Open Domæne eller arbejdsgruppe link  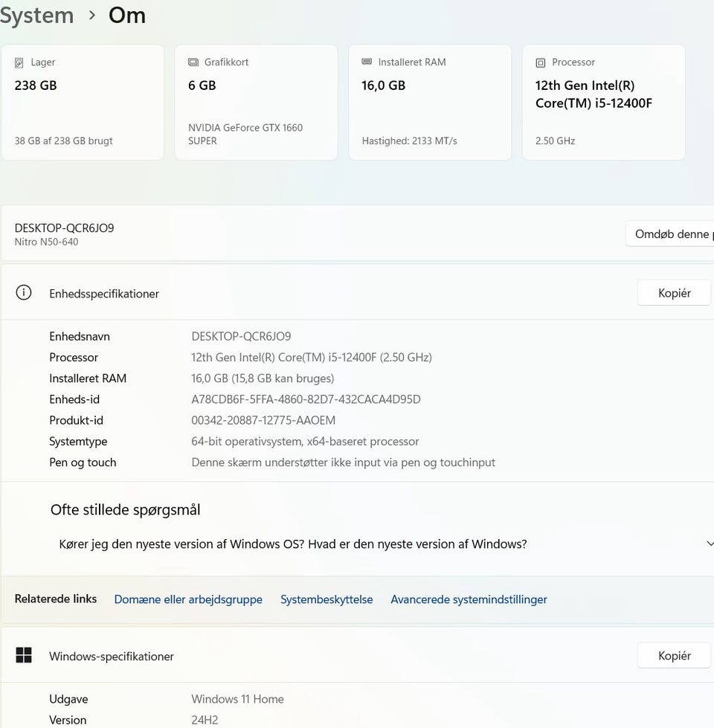pyautogui.click(x=188, y=599)
